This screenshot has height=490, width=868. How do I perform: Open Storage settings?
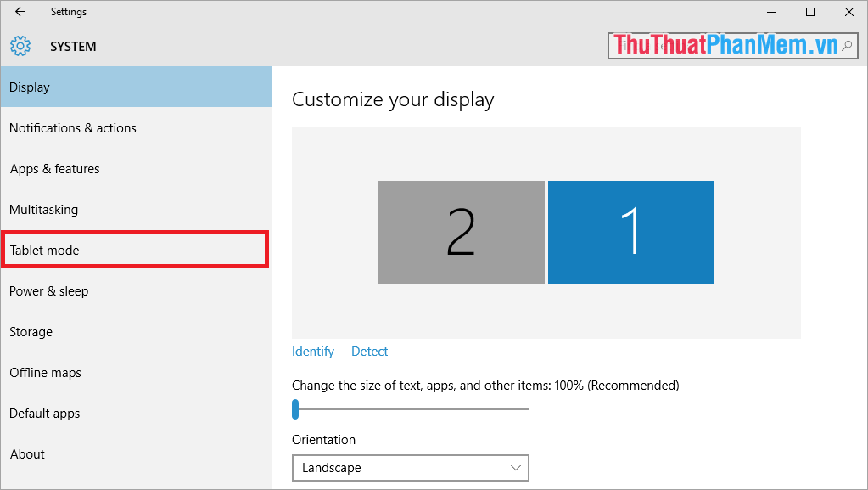click(31, 331)
